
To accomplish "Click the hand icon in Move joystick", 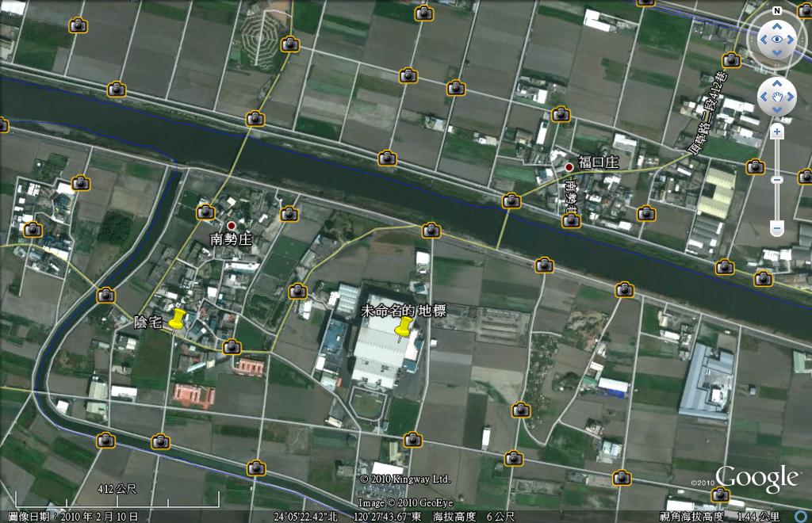I will 777,97.
